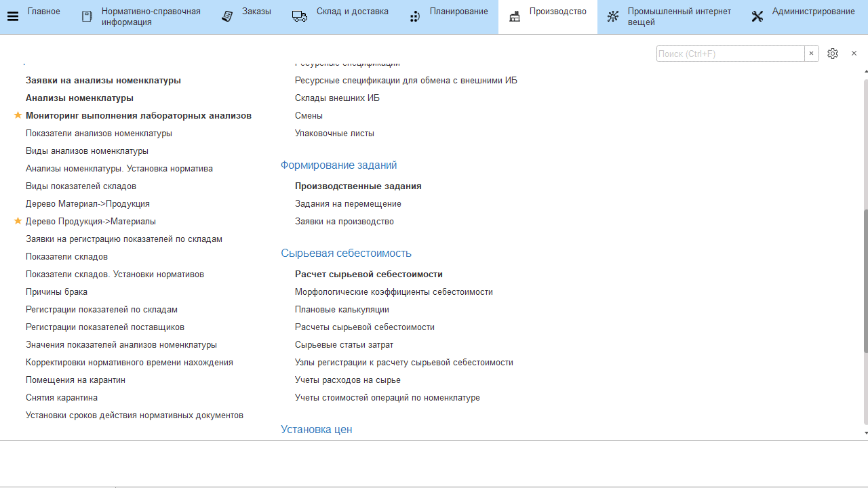Click the Промышленный интернет вещей icon
This screenshot has height=488, width=868.
[x=613, y=17]
